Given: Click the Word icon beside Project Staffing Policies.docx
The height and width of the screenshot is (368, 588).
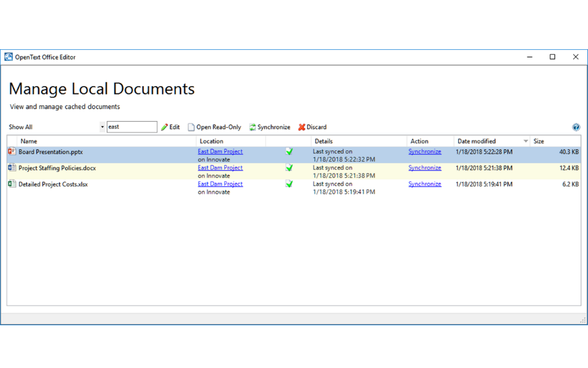Looking at the screenshot, I should tap(12, 168).
